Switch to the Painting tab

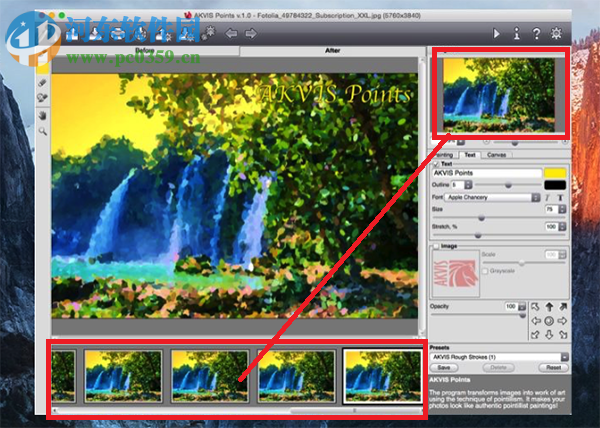click(x=444, y=155)
